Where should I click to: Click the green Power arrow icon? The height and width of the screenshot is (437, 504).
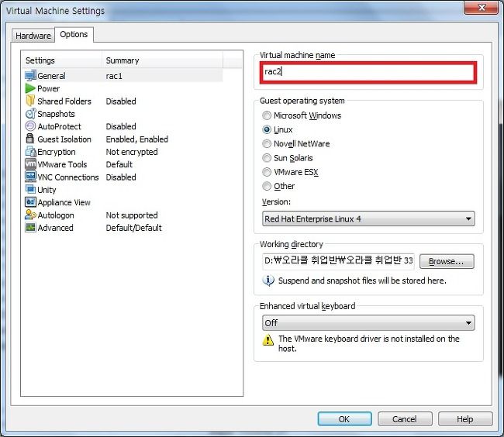pyautogui.click(x=30, y=88)
